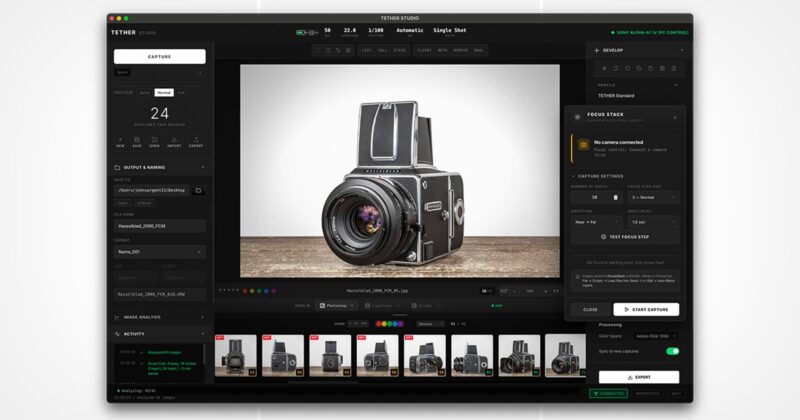
Task: Select the first filmstrip thumbnail
Action: 236,356
